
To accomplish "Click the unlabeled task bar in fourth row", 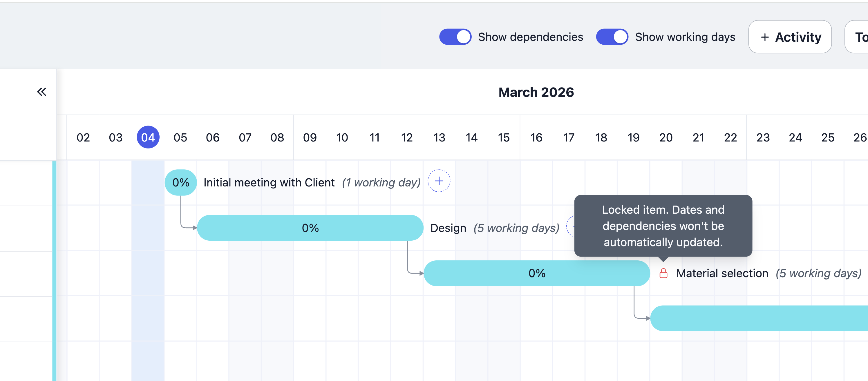I will click(x=759, y=318).
